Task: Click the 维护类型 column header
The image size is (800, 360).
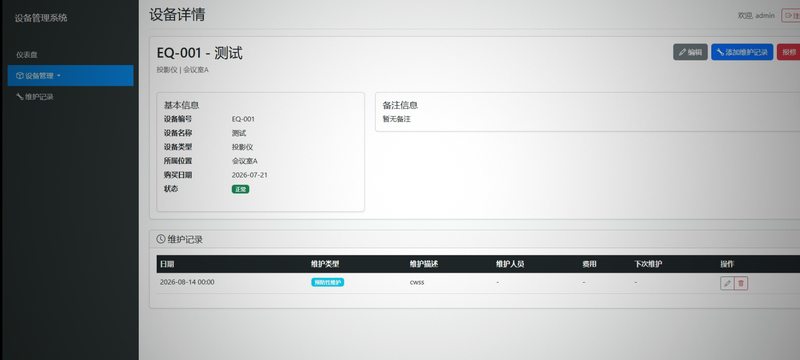Action: [325, 264]
